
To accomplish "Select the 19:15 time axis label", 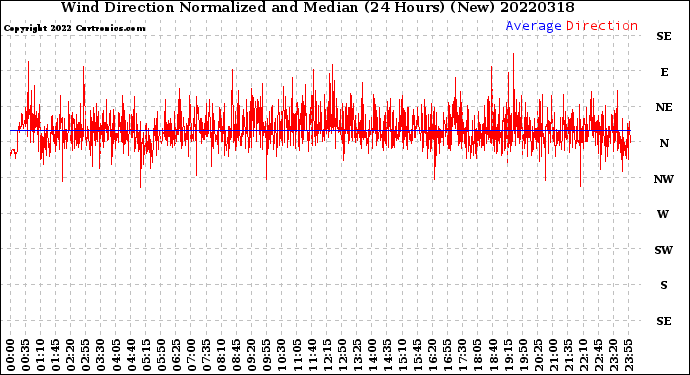I will pos(508,355).
